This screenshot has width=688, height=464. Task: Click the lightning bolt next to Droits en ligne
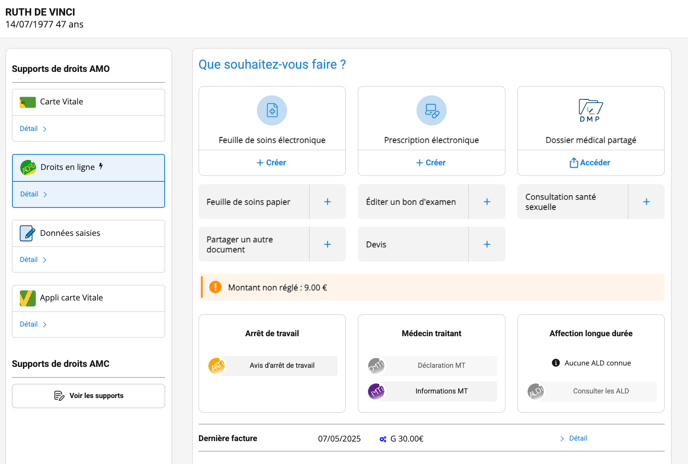[101, 166]
